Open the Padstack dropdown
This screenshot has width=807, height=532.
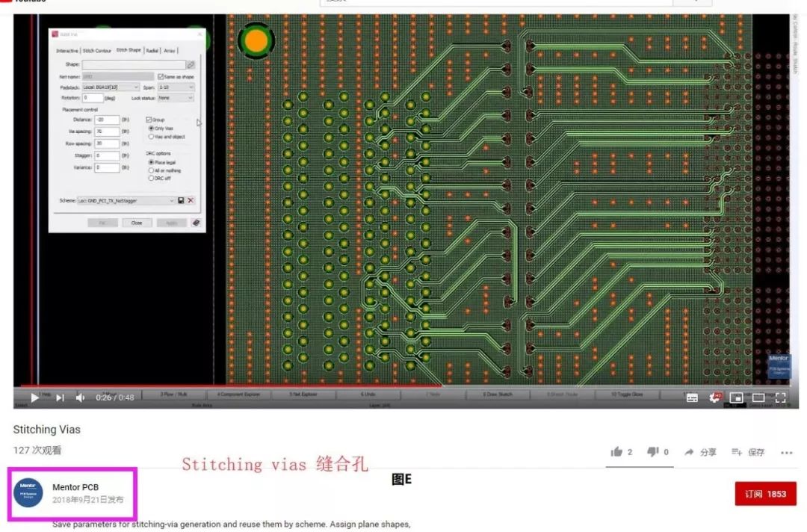pyautogui.click(x=111, y=87)
